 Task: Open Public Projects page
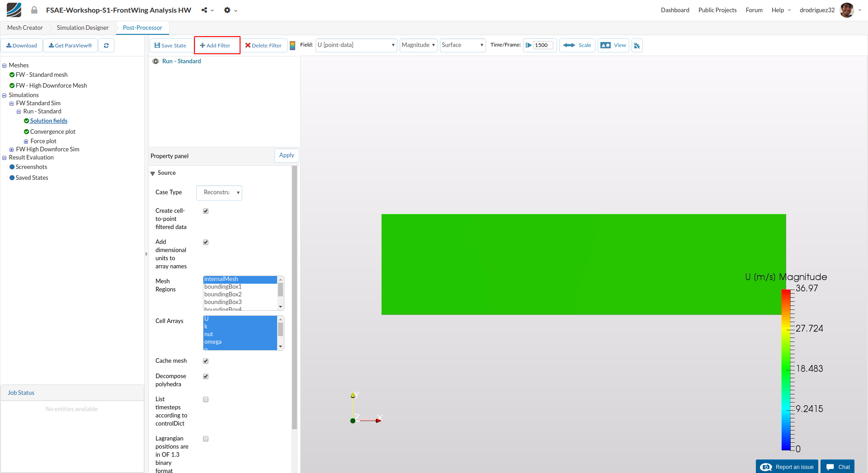coord(717,10)
